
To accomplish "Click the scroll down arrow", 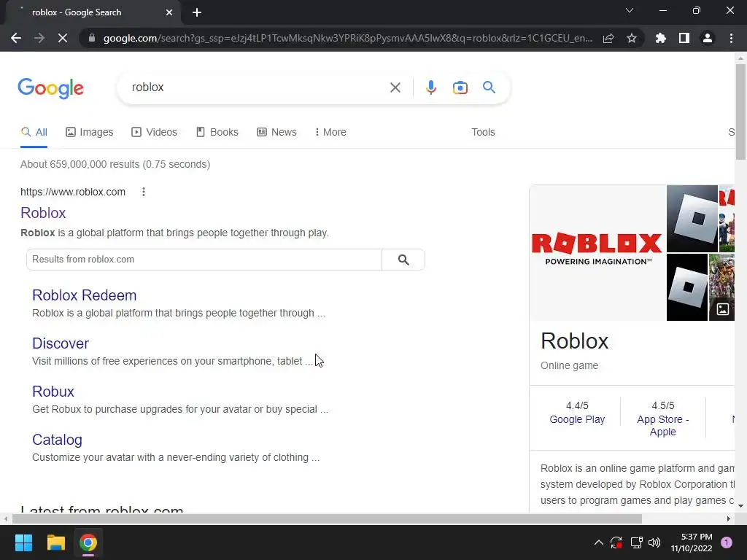I will (x=740, y=506).
